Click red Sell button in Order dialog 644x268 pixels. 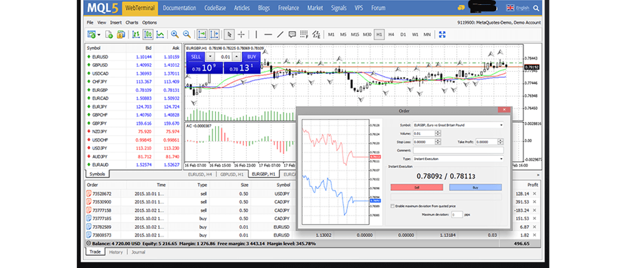coord(417,188)
